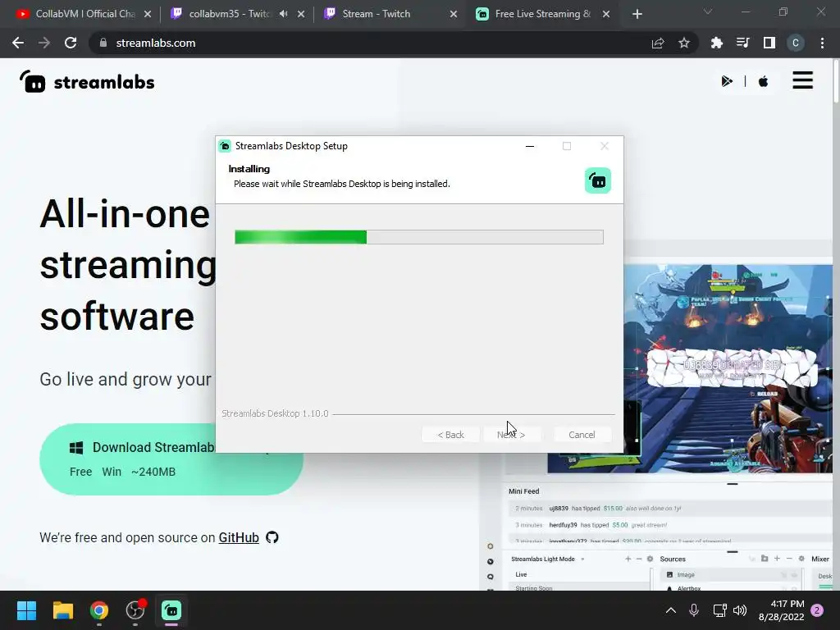Open the notification count badge
840x630 pixels.
817,610
